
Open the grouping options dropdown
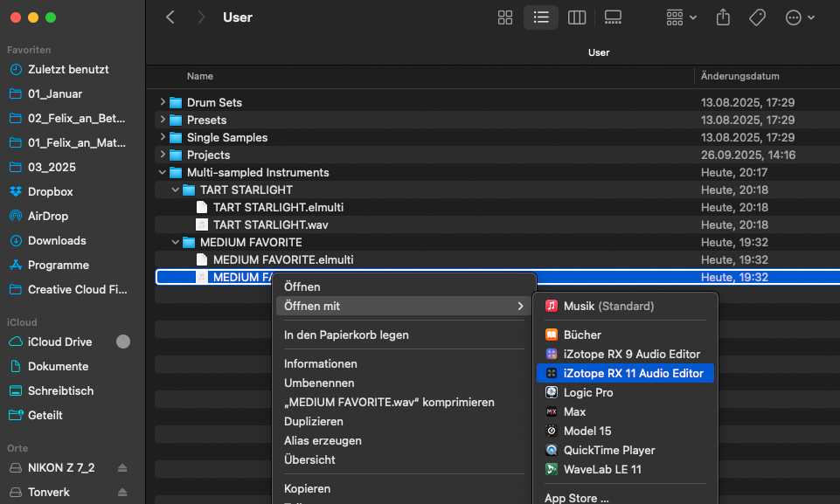click(681, 17)
